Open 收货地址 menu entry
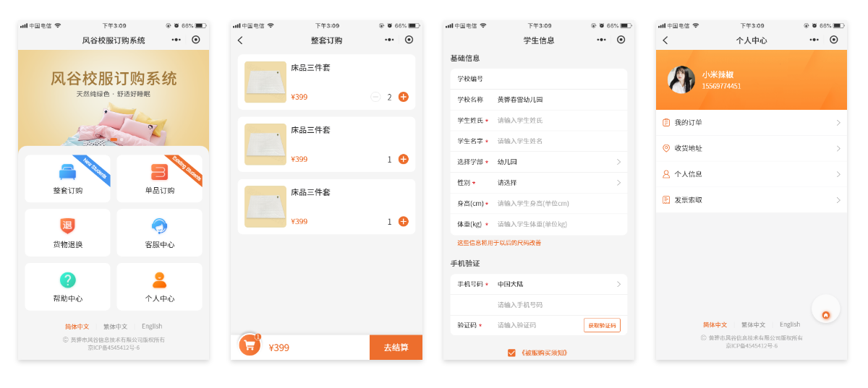 [751, 148]
